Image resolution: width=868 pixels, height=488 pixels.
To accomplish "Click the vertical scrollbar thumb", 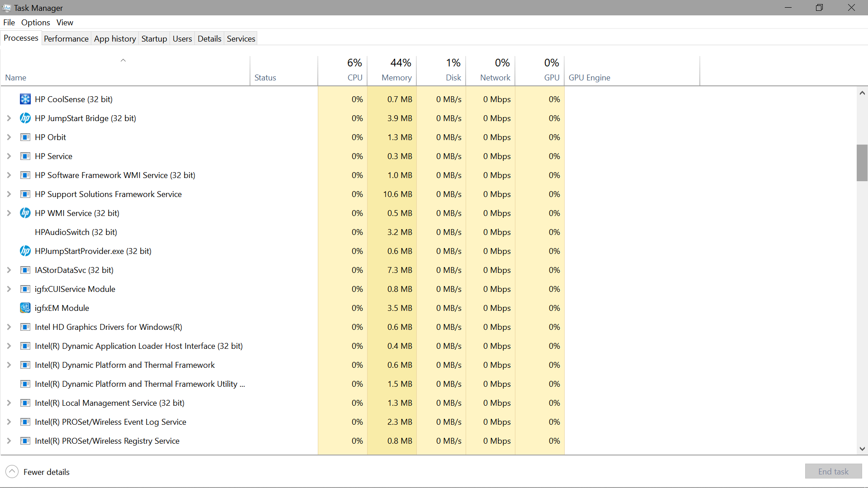I will [862, 163].
